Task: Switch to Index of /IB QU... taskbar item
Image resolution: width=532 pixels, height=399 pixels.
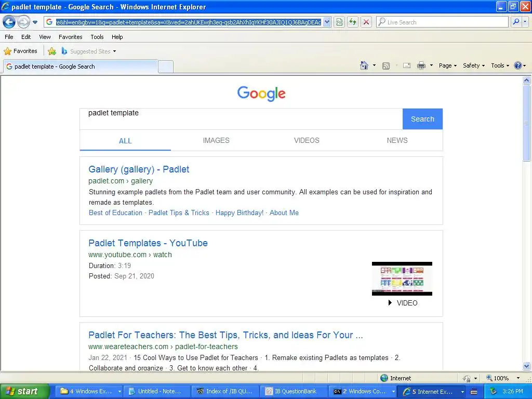Action: pos(225,391)
